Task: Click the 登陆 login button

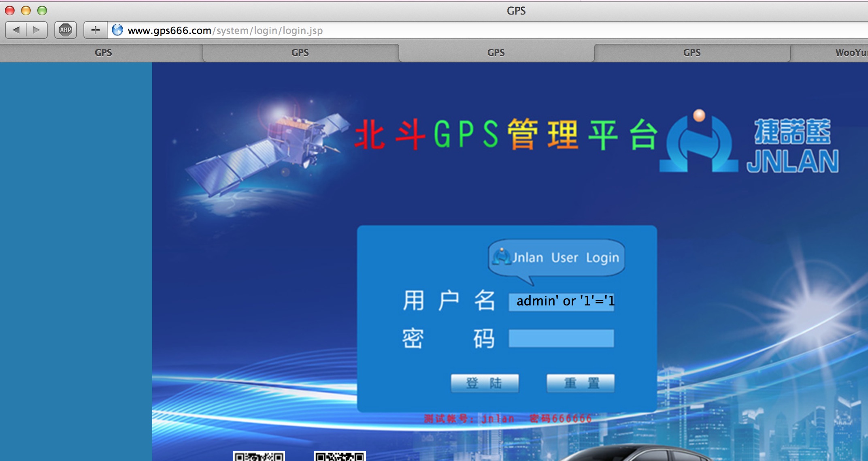Action: coord(485,383)
